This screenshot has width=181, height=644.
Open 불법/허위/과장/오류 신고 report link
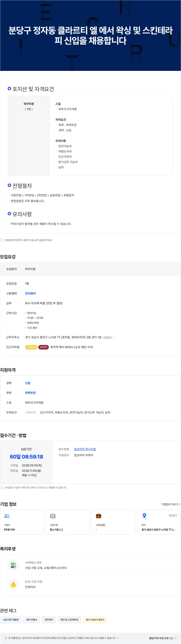(161, 638)
